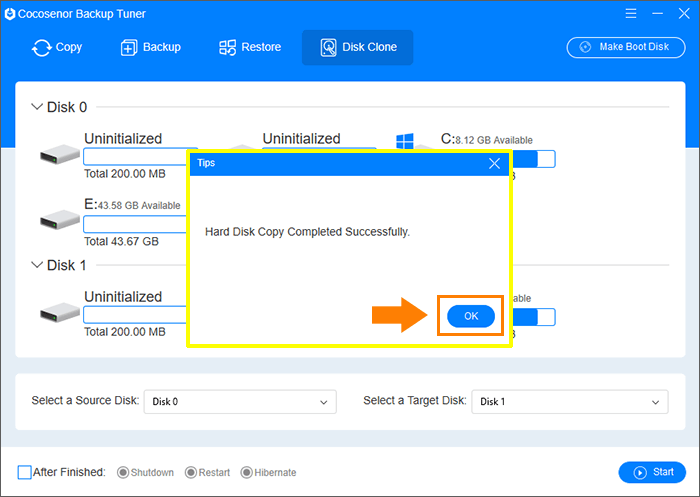
Task: Click the Make Boot Disk button
Action: pos(626,47)
